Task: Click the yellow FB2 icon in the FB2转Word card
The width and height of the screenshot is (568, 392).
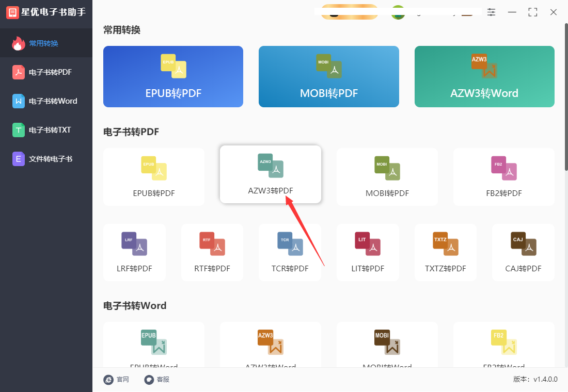Action: click(x=504, y=342)
